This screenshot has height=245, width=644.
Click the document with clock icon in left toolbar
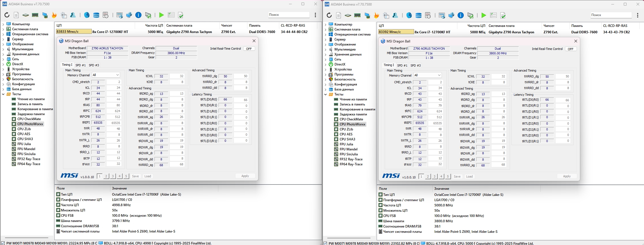tap(106, 15)
